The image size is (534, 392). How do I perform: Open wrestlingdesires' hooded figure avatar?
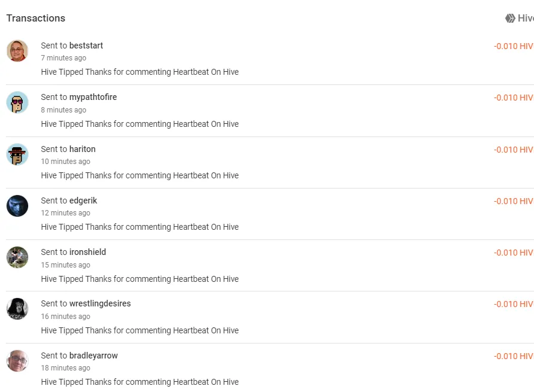[17, 309]
